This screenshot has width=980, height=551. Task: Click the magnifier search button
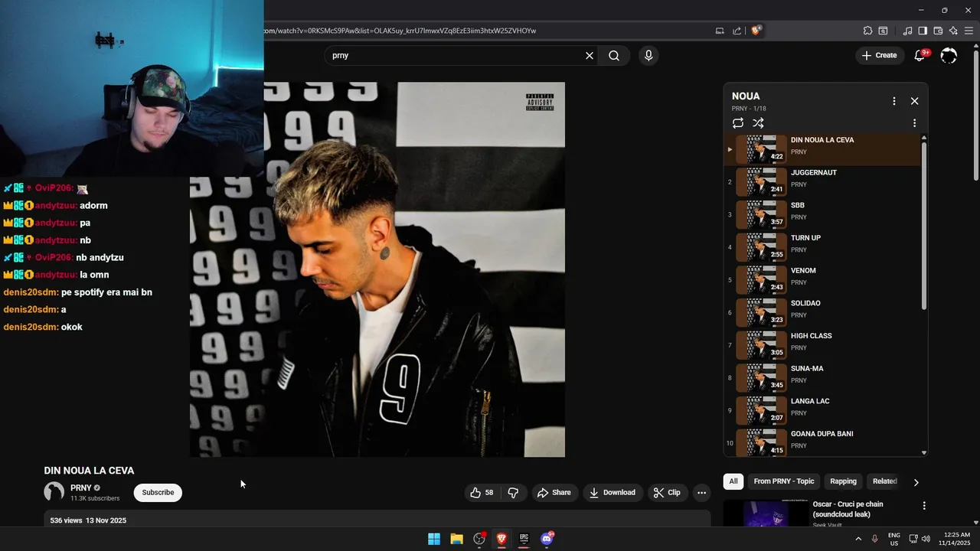click(614, 56)
